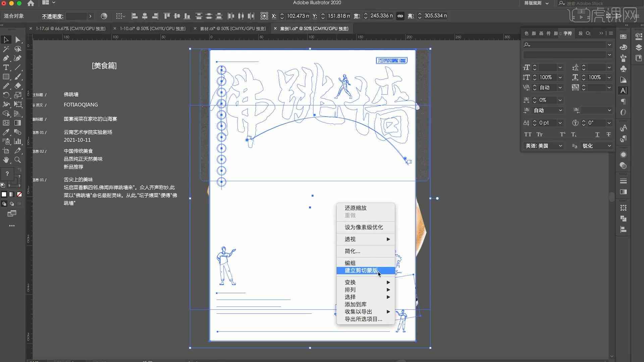Select the Magic Wand tool
Image resolution: width=644 pixels, height=362 pixels.
(x=6, y=49)
